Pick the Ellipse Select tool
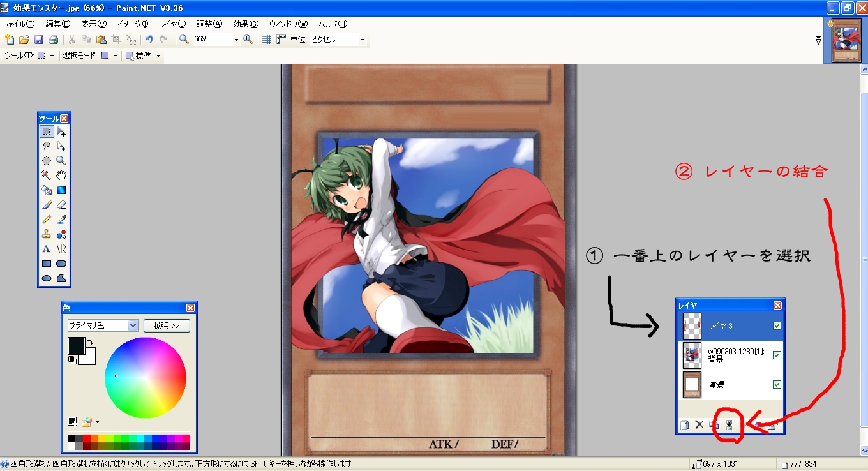Image resolution: width=868 pixels, height=471 pixels. click(47, 161)
